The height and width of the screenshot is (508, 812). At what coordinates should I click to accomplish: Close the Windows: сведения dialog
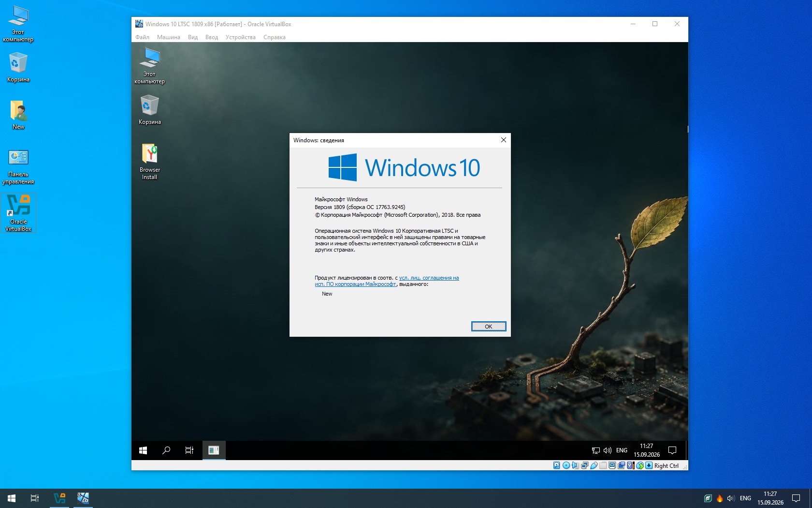(x=503, y=140)
